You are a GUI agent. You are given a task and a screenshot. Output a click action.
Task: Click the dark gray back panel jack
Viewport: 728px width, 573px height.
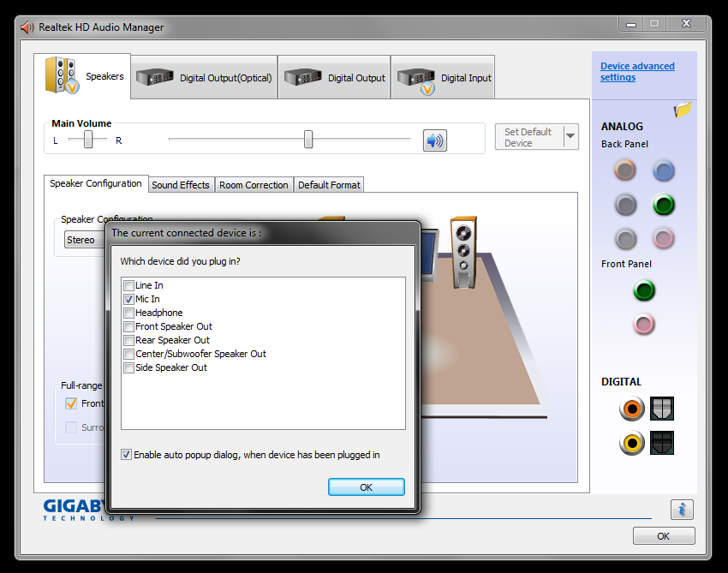click(625, 205)
